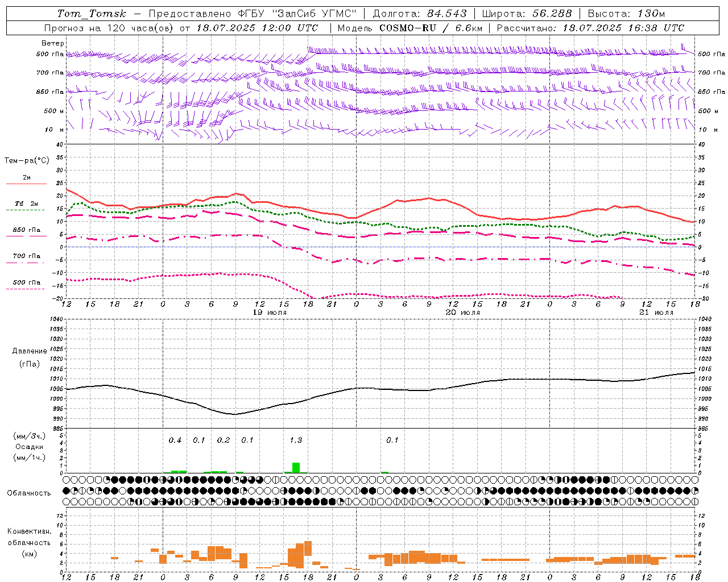Click the Модель COSMO-RU / 6.6км label
The height and width of the screenshot is (582, 728).
(410, 28)
